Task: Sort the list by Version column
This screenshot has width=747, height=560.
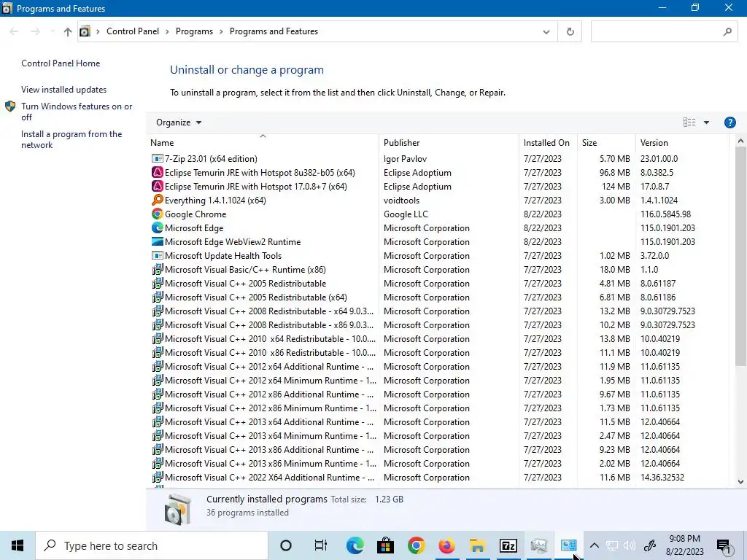Action: tap(682, 142)
